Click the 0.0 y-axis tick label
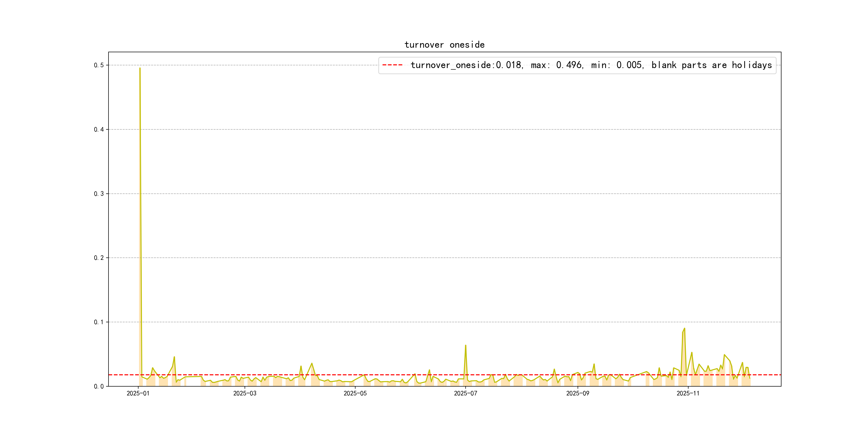The image size is (868, 434). click(99, 387)
